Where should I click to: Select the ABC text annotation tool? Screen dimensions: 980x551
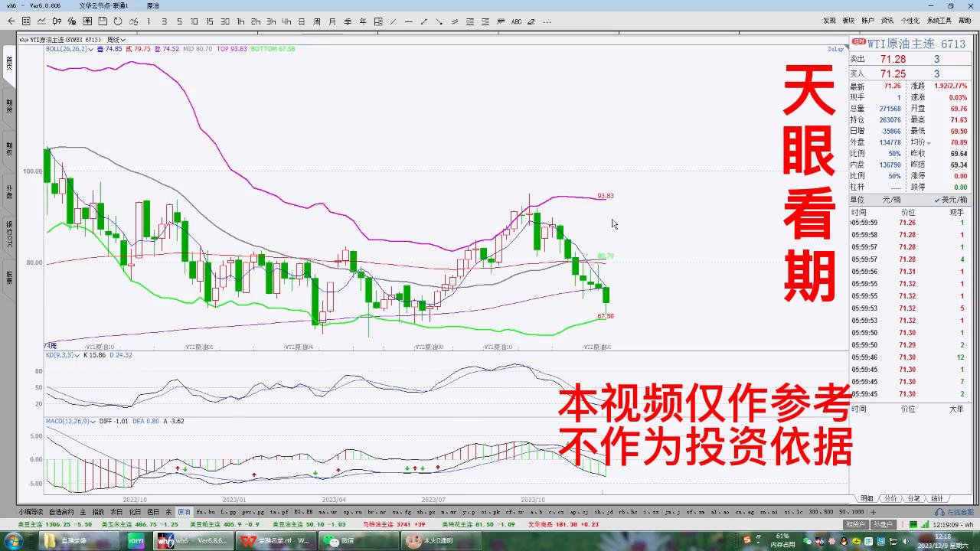pyautogui.click(x=516, y=21)
